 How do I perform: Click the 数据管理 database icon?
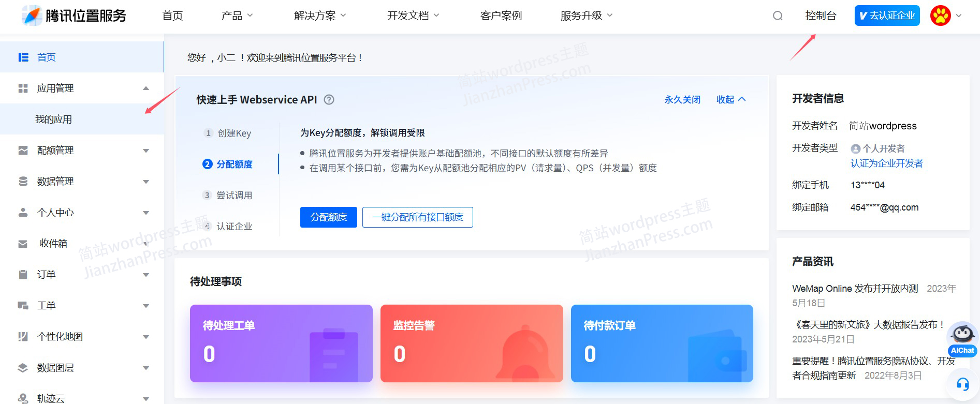[x=23, y=182]
